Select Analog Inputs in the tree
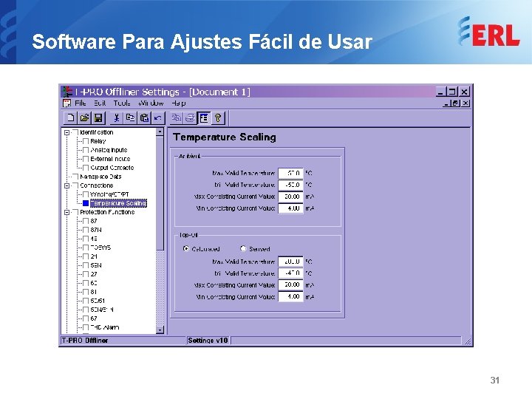Screen dimensions: 532x399 point(109,150)
